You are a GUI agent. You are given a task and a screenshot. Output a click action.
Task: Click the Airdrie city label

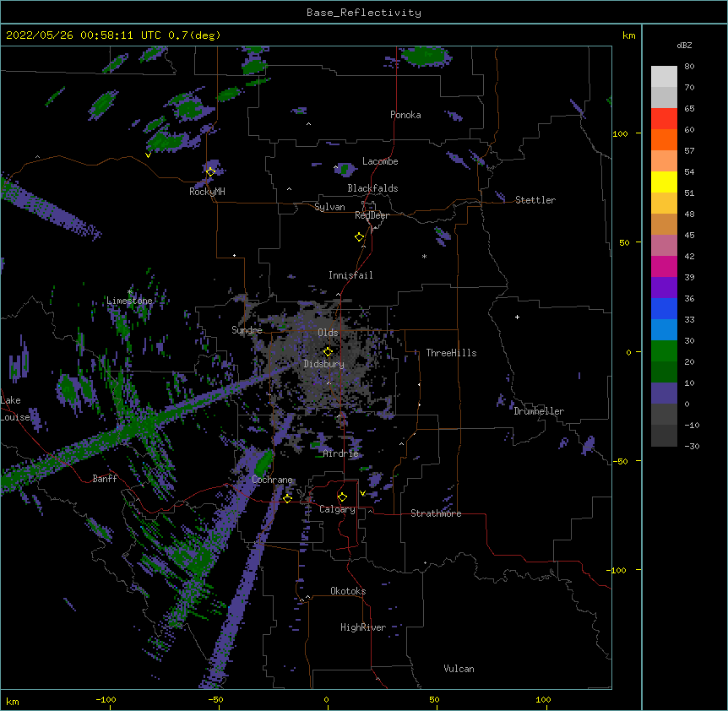[x=341, y=453]
